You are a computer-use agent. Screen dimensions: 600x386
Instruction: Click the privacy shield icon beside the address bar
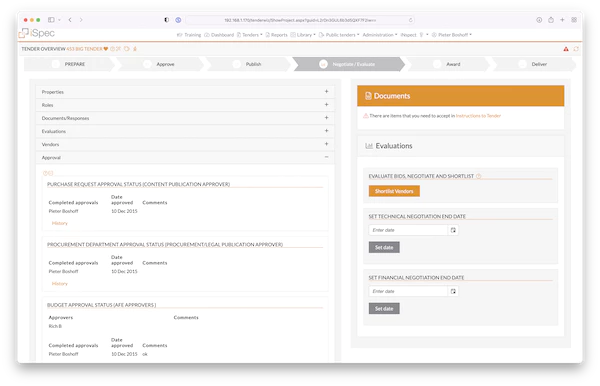pyautogui.click(x=166, y=20)
